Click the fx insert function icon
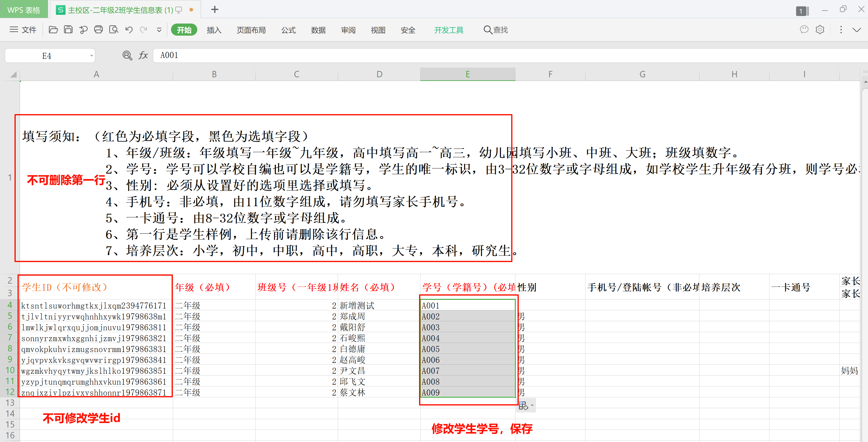 (144, 56)
